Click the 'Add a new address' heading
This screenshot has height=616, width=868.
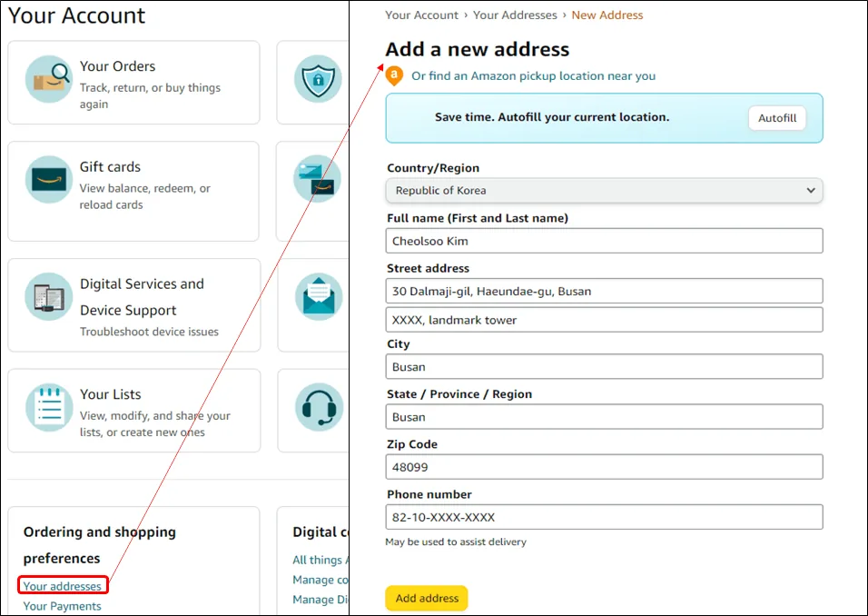pos(478,49)
